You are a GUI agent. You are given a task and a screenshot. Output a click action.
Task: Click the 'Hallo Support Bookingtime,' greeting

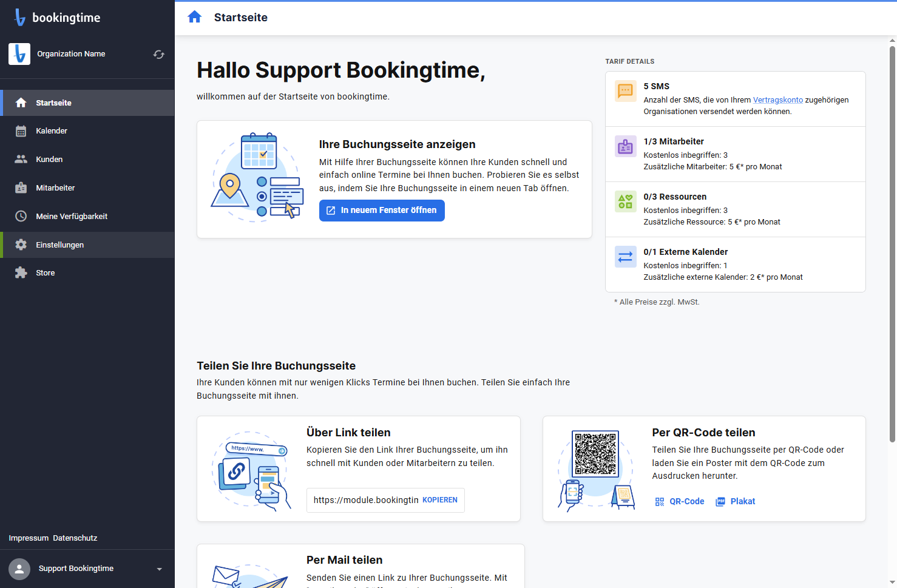340,70
